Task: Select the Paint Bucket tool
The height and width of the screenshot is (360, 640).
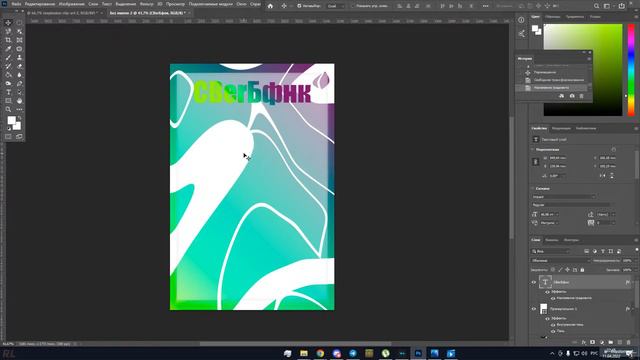Action: (x=8, y=75)
